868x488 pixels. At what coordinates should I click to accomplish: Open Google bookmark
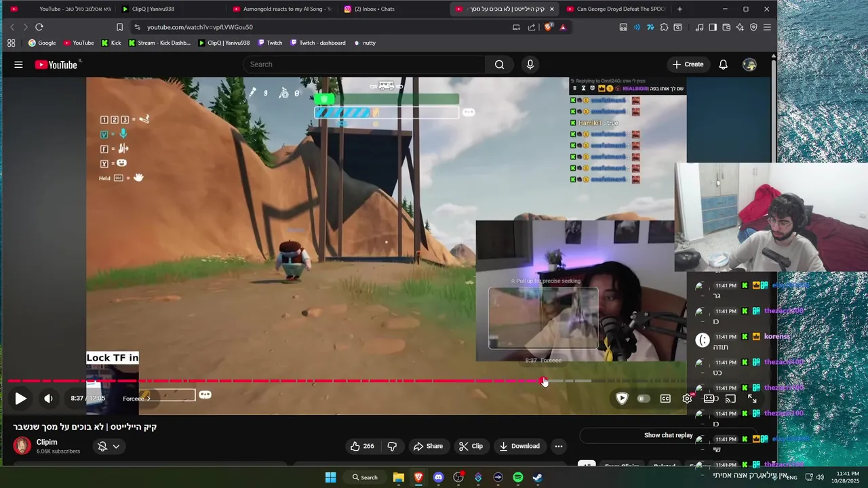coord(42,43)
